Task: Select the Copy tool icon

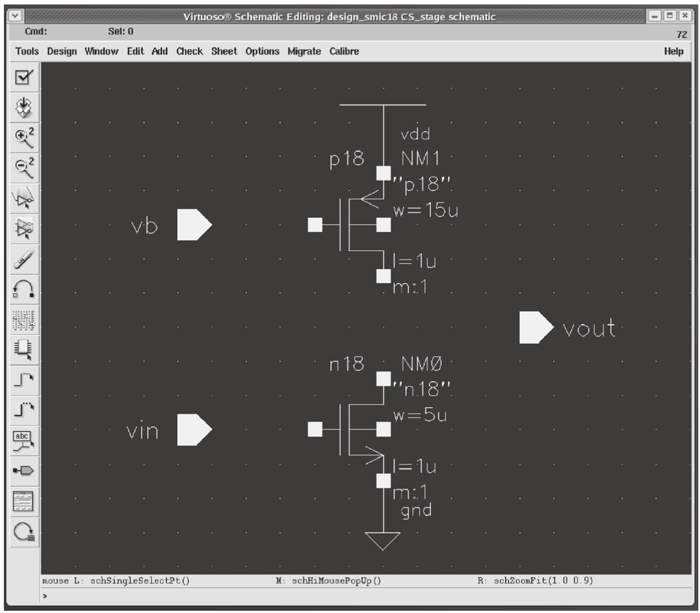Action: (23, 228)
